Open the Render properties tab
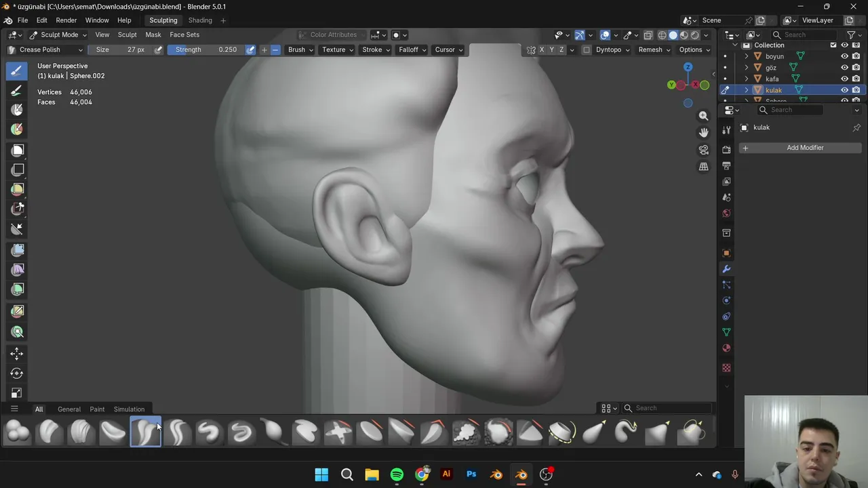 [726, 149]
